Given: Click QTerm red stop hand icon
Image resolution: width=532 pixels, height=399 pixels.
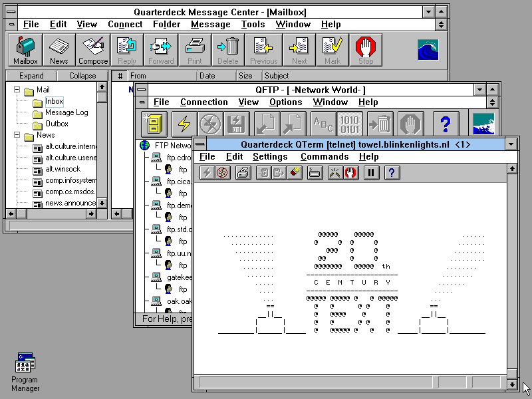Looking at the screenshot, I should (351, 173).
